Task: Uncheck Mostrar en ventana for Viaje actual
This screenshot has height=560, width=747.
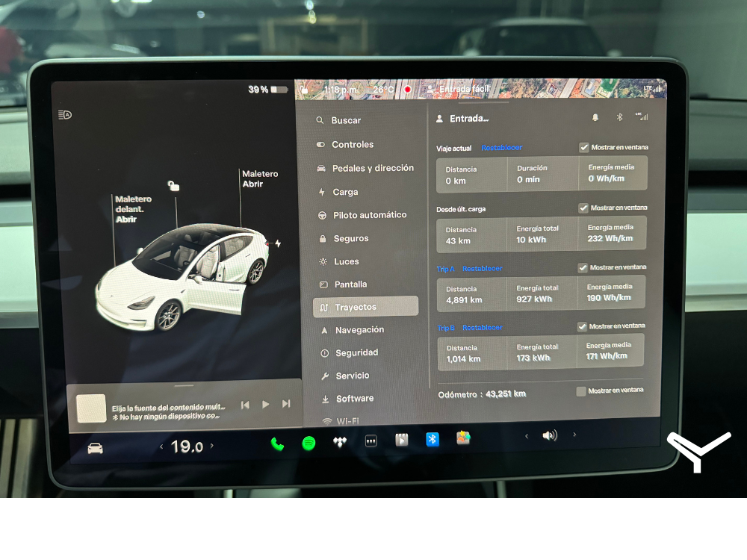Action: (x=584, y=147)
